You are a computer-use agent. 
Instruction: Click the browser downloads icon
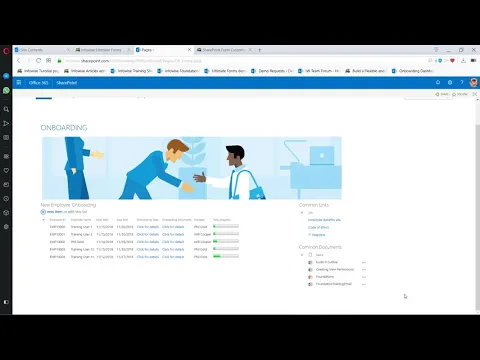(x=463, y=61)
